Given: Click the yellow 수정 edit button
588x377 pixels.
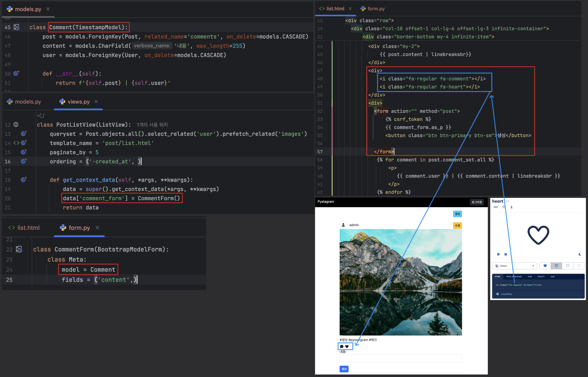Looking at the screenshot, I should tap(457, 226).
